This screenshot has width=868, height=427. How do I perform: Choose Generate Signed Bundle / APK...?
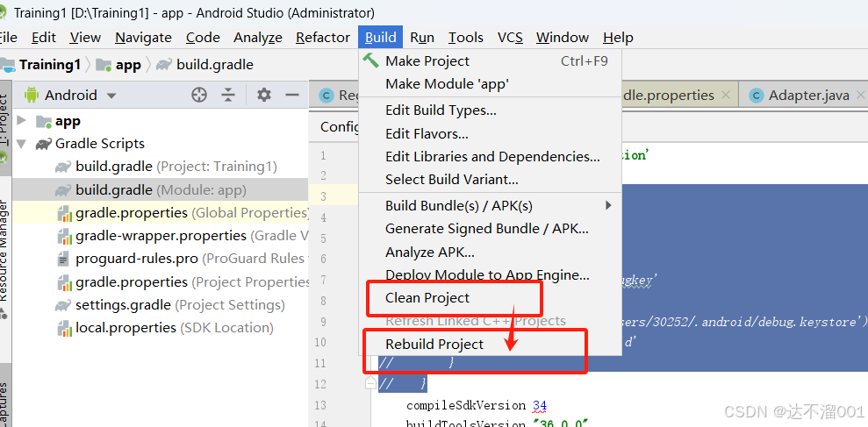click(491, 229)
